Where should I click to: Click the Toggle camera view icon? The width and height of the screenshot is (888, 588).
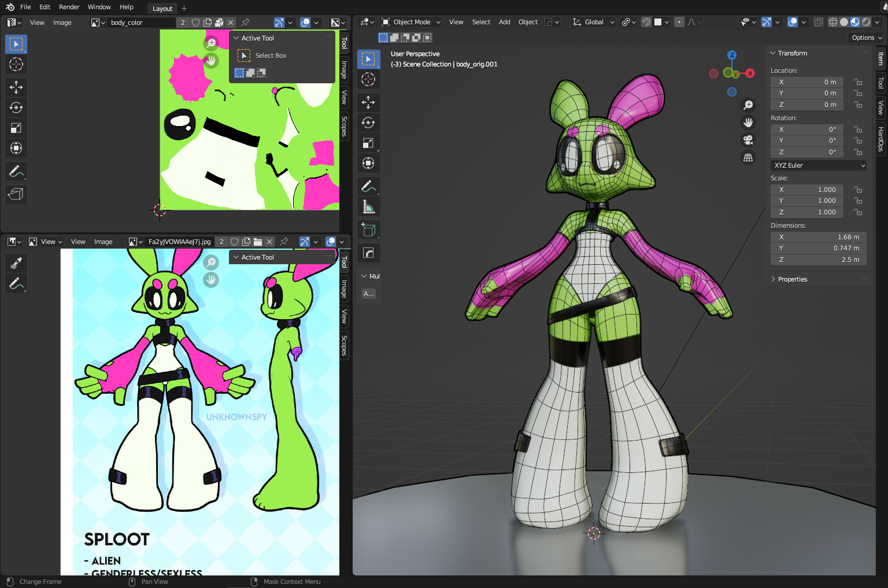pos(748,140)
